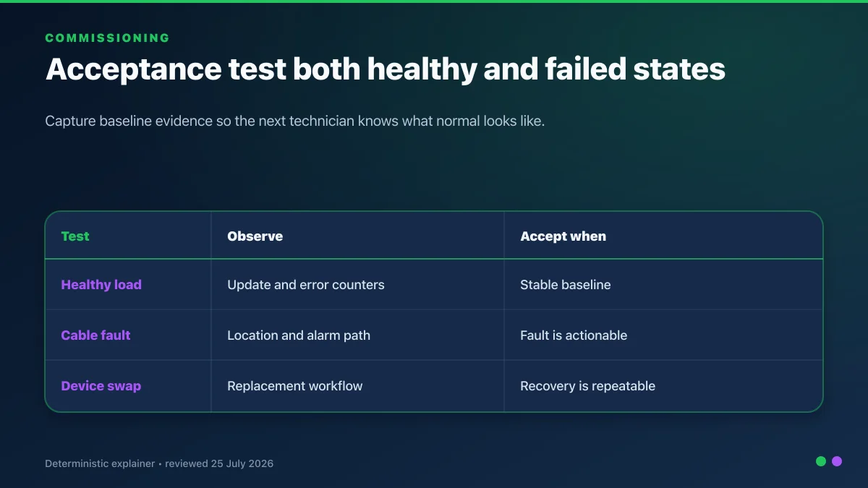
Task: Click the Device swap row label
Action: (101, 386)
